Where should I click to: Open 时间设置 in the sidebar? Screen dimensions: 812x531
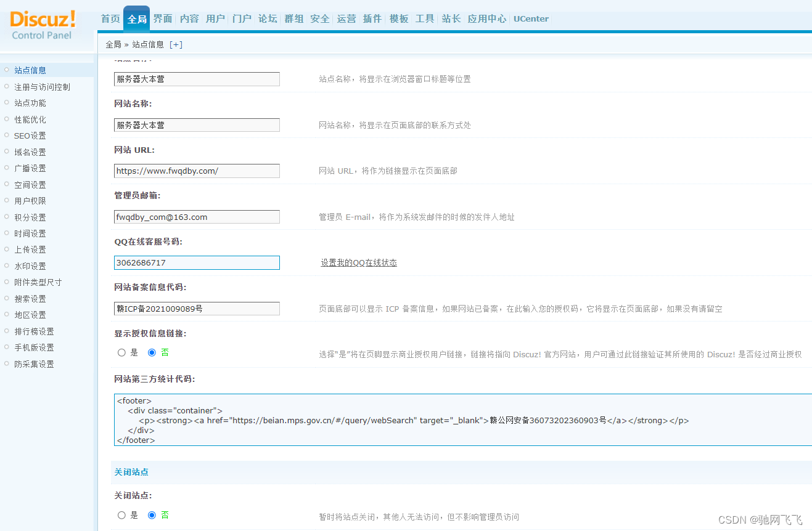pos(30,233)
